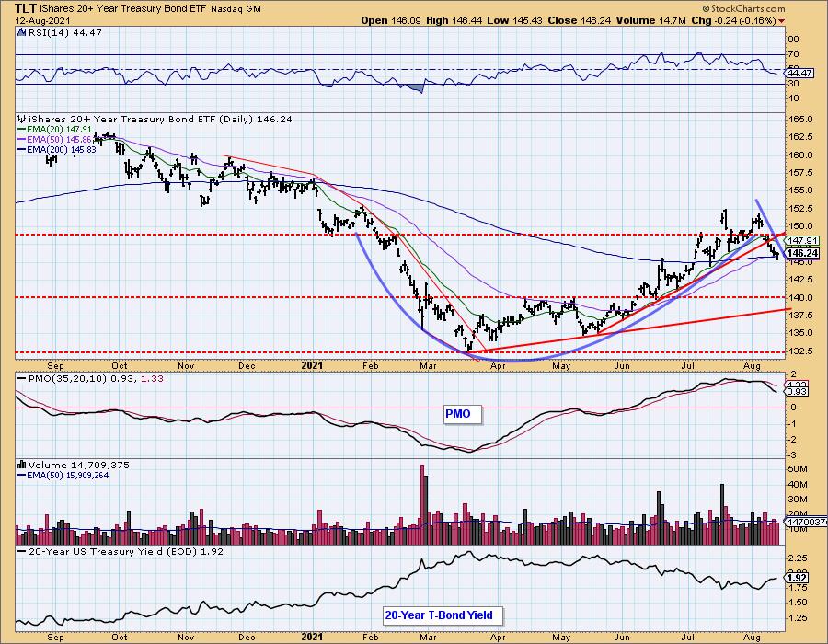
Task: Select the 152.5 price axis label
Action: tap(801, 209)
